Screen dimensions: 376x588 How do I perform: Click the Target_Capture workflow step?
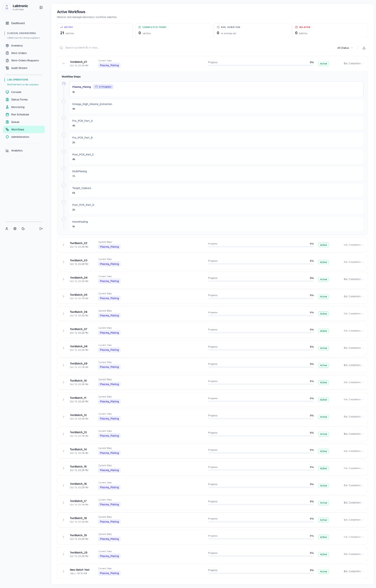click(x=216, y=190)
